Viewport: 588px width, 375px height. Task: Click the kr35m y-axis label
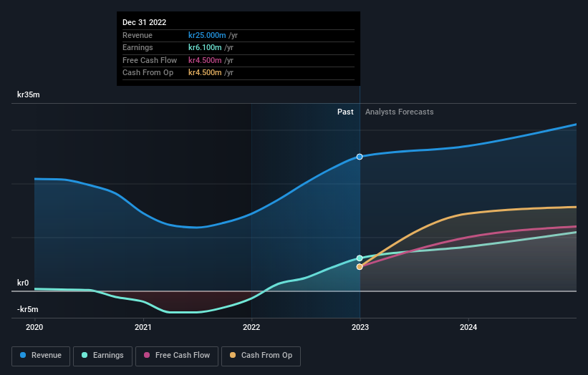pos(29,94)
